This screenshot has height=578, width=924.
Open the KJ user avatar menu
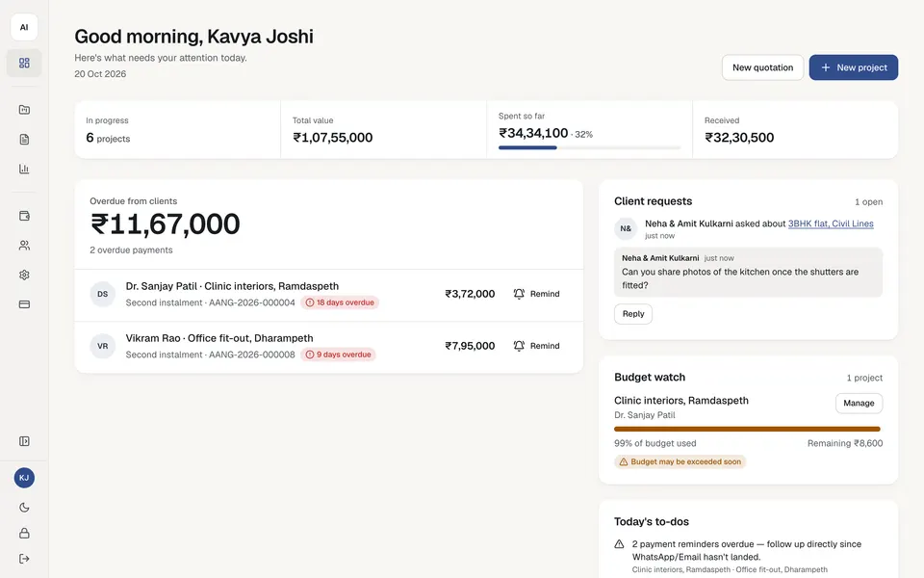[x=24, y=478]
